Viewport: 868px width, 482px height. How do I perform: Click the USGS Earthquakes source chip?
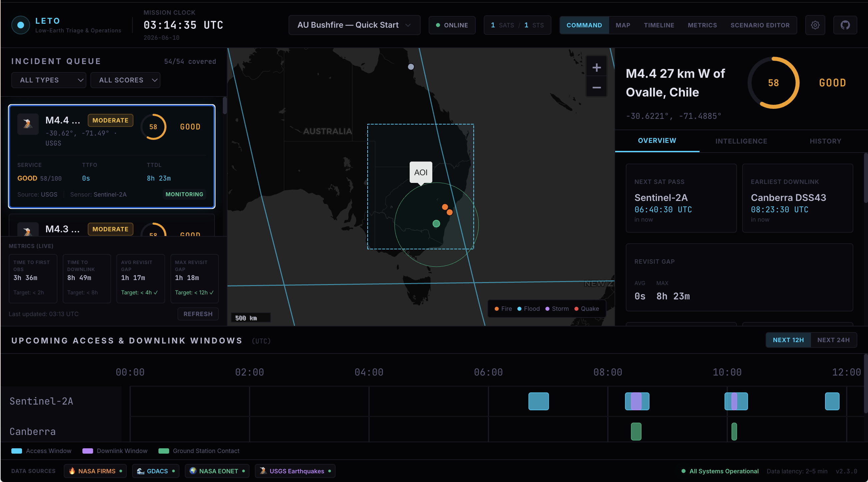point(295,471)
